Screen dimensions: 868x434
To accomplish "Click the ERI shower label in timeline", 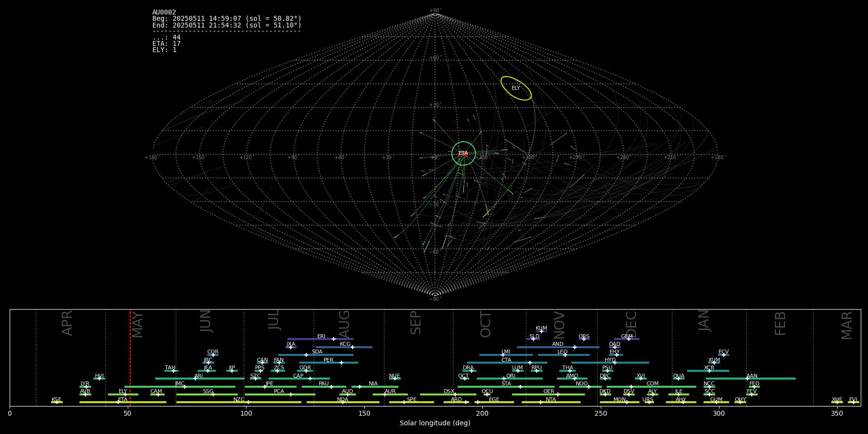I will point(322,337).
